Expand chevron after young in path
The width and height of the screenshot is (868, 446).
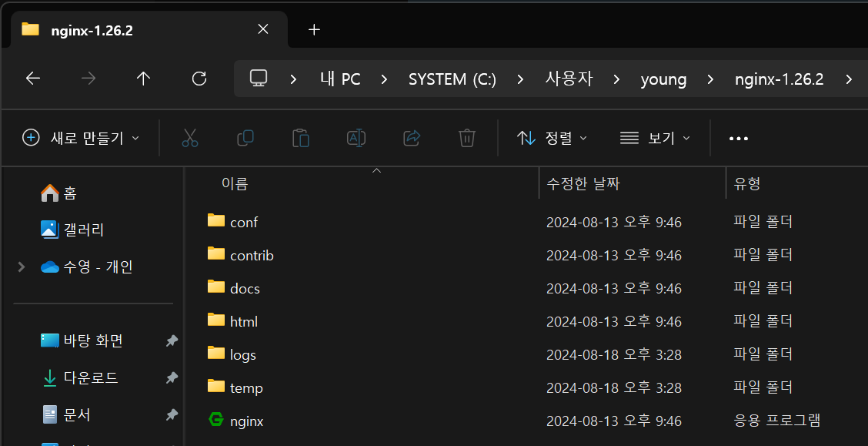709,79
